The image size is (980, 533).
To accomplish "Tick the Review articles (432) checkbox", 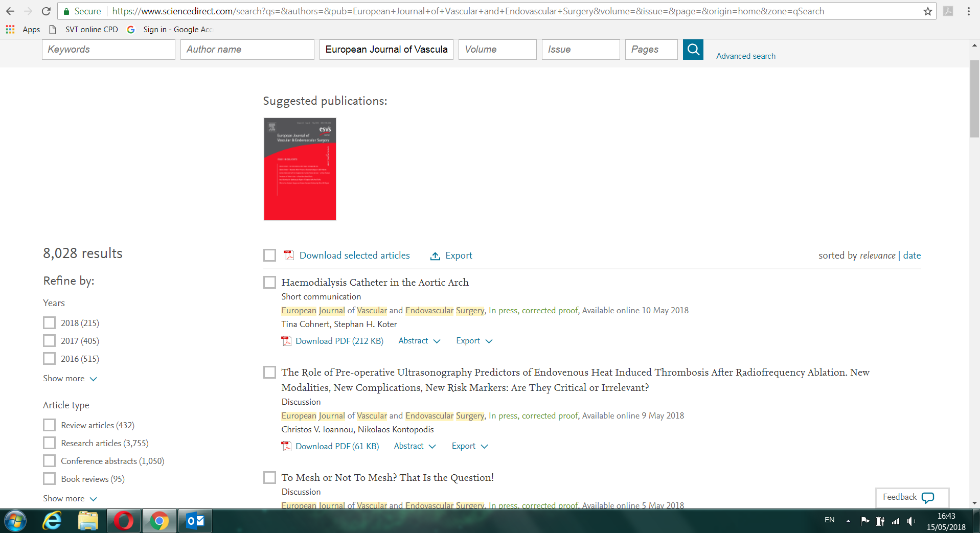I will [x=50, y=425].
